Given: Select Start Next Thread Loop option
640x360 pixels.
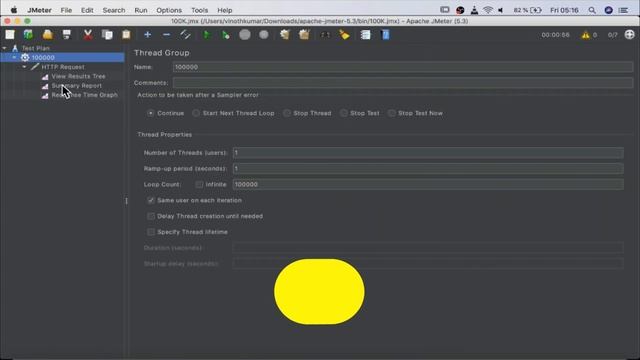Looking at the screenshot, I should [x=196, y=113].
